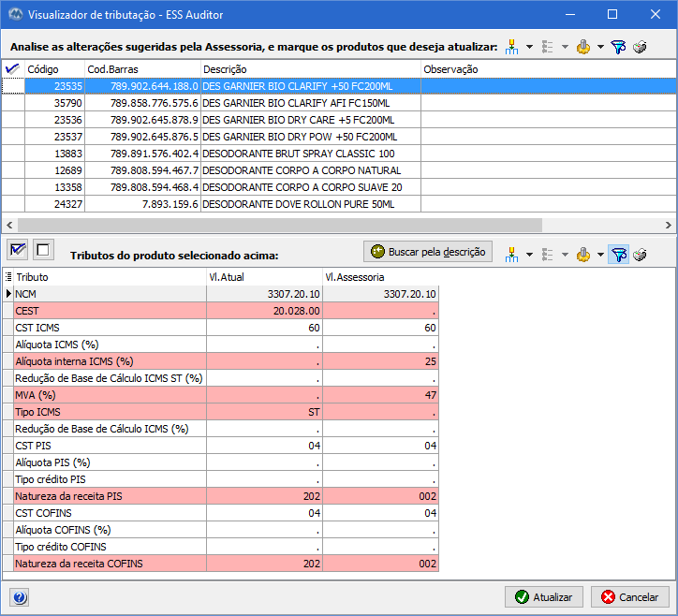Click the horizontal scrollbar thumb of product grid
Image resolution: width=678 pixels, height=616 pixels.
click(280, 225)
